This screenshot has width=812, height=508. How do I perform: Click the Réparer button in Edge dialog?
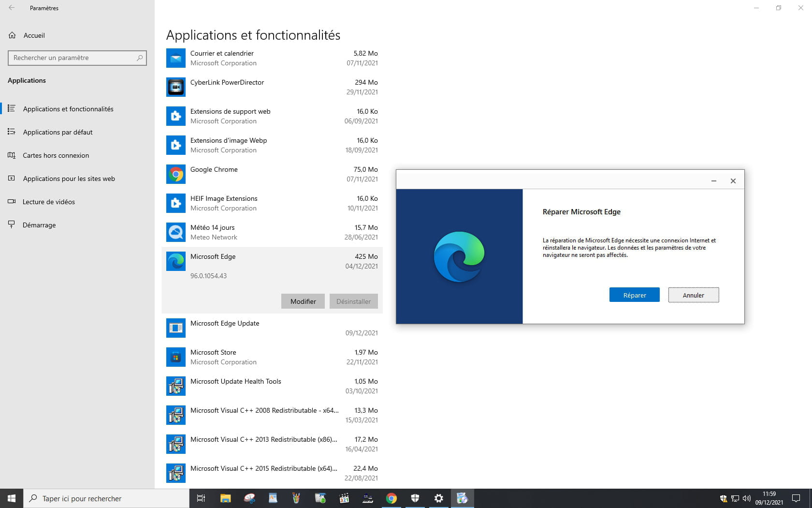click(x=634, y=295)
